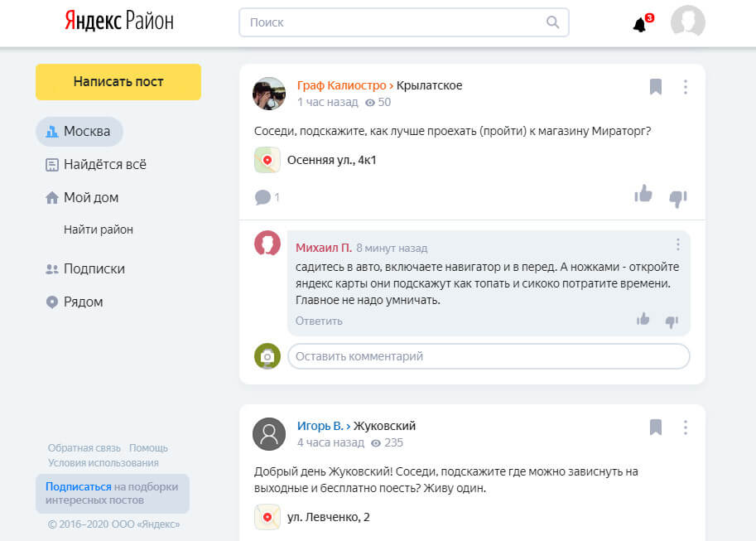Click the map pin for ул. Левченко, 2
This screenshot has height=541, width=756.
coord(267,518)
